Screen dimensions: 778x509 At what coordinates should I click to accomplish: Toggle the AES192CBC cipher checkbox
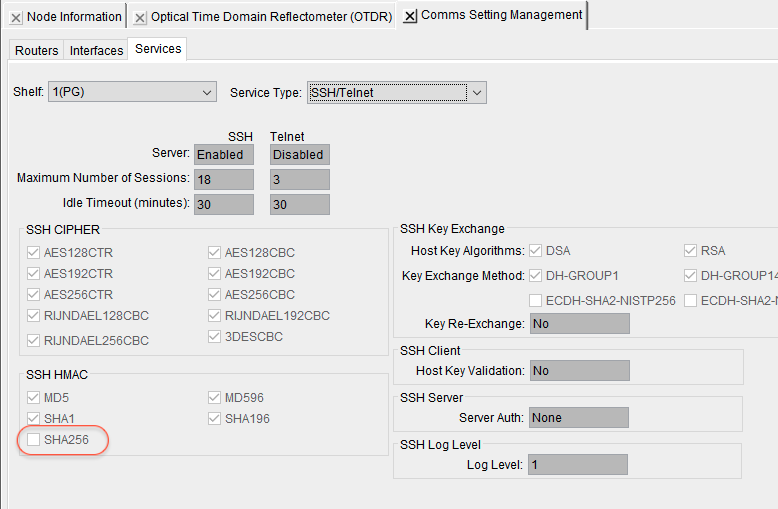pos(214,273)
